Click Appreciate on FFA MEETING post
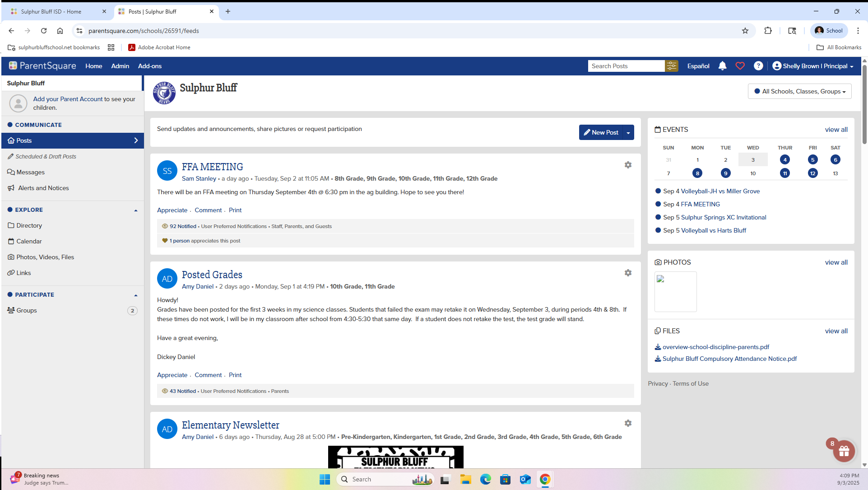Viewport: 868px width, 490px height. point(172,210)
